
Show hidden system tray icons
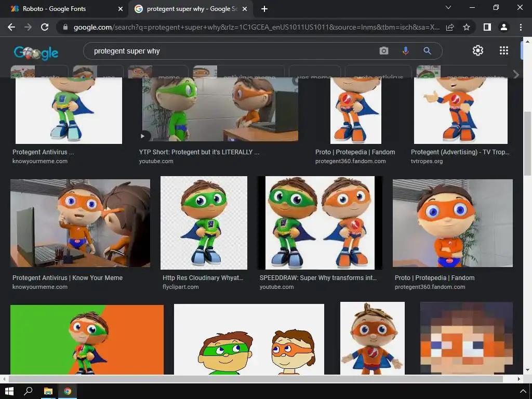pos(523,392)
